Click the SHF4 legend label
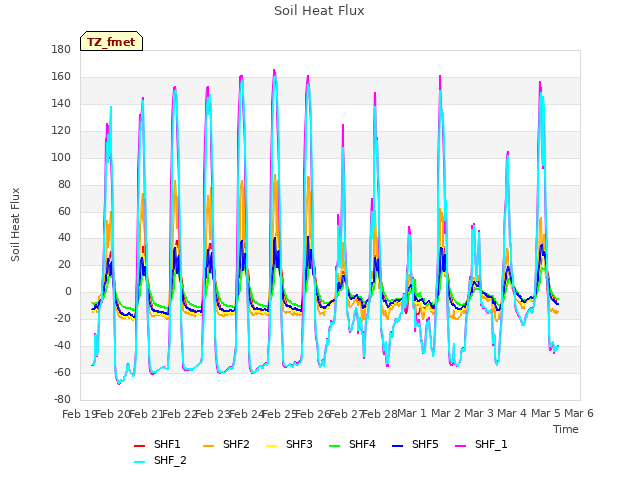Screen dimensions: 640x480 pyautogui.click(x=362, y=444)
